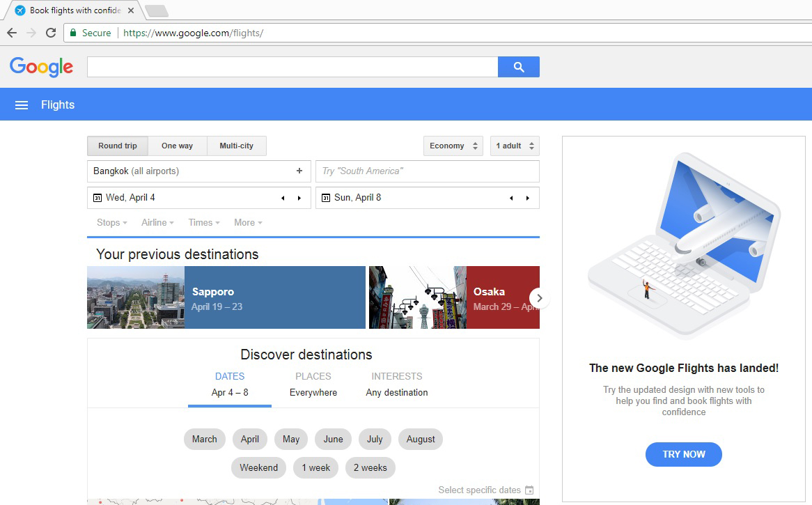Open a new browser tab
This screenshot has height=505, width=812.
pos(156,11)
